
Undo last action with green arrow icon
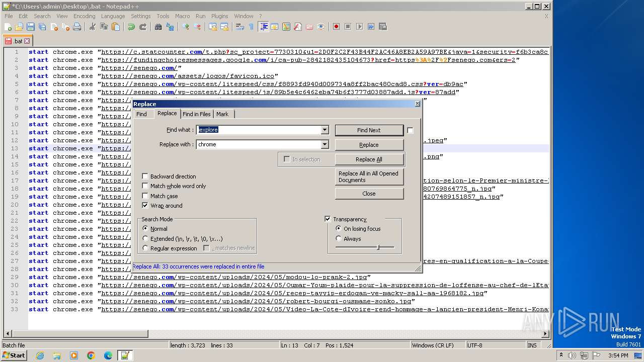point(131,27)
